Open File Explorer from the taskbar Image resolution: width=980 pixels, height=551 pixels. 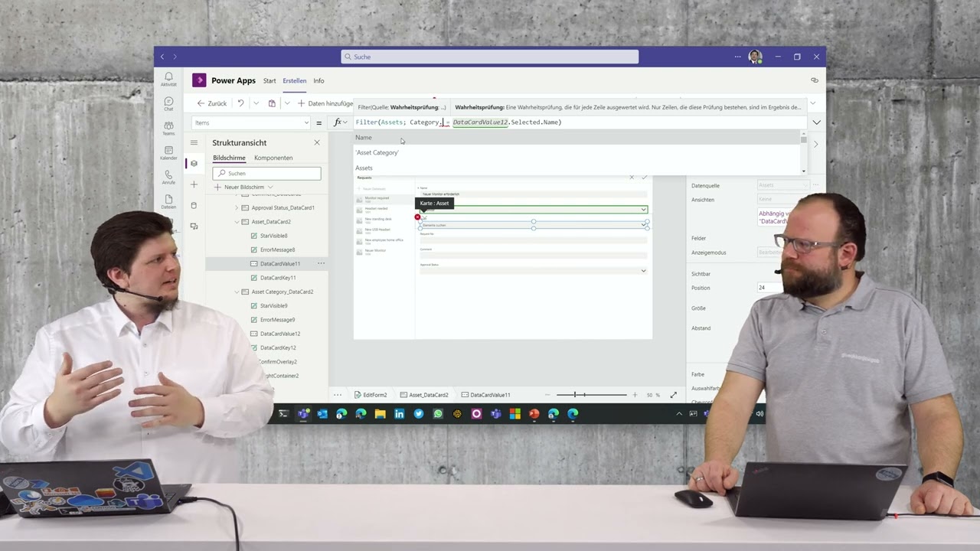(x=380, y=414)
